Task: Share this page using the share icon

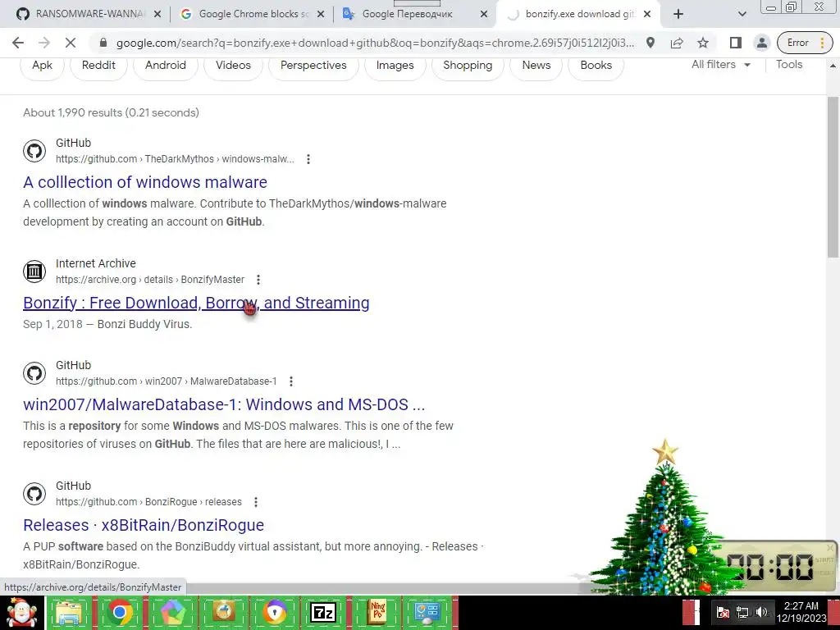Action: pyautogui.click(x=677, y=43)
